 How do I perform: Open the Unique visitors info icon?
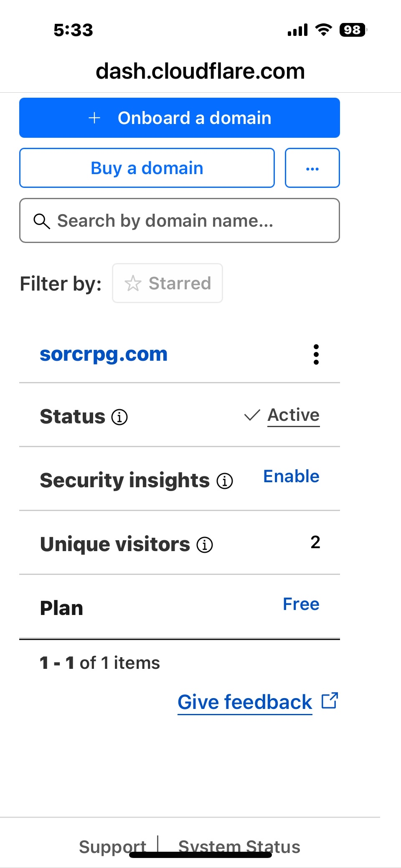204,544
